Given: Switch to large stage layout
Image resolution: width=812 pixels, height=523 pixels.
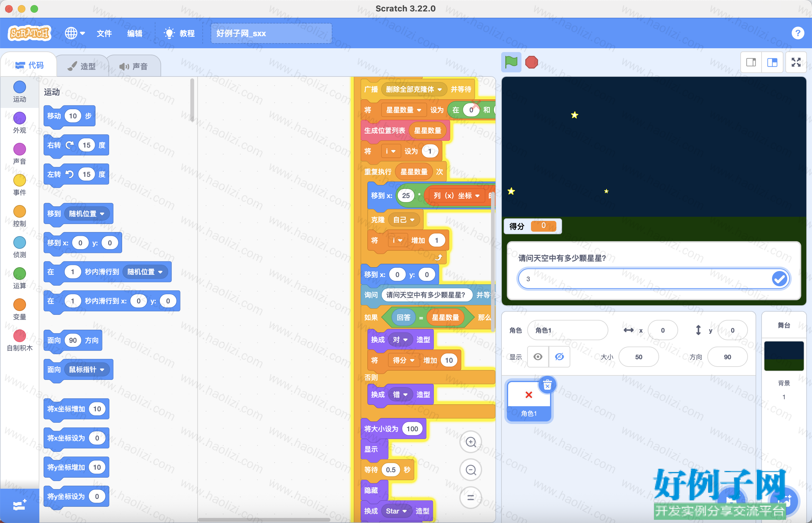Looking at the screenshot, I should pyautogui.click(x=772, y=62).
